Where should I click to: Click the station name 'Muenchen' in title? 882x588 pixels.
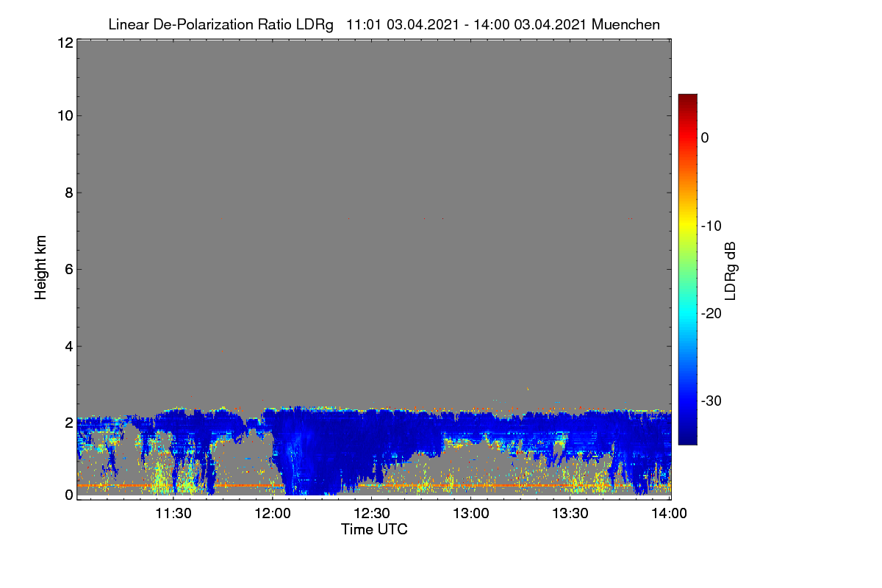pyautogui.click(x=625, y=24)
